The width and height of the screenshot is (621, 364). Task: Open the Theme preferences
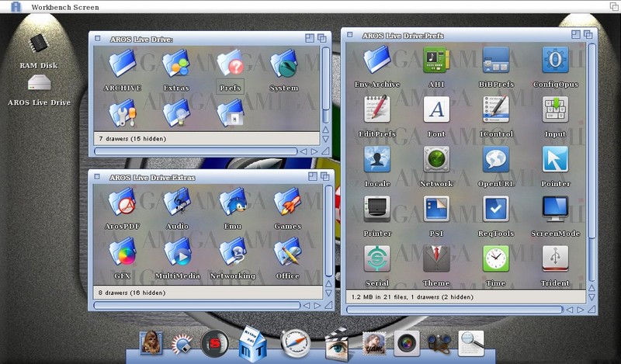436,258
